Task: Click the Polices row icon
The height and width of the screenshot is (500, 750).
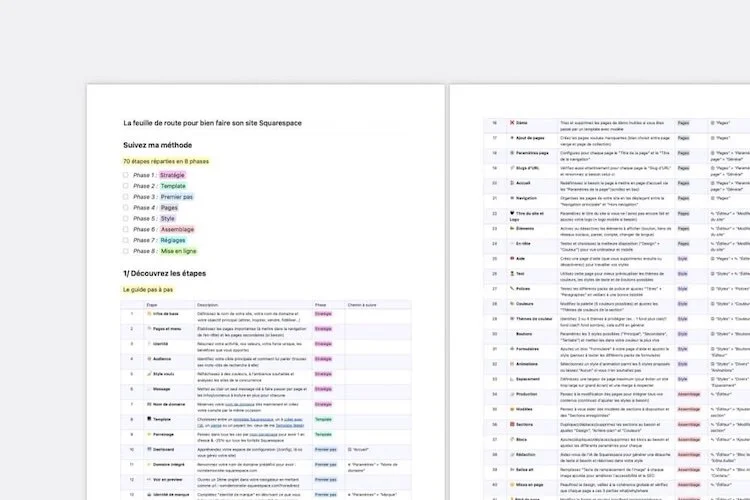Action: coord(512,289)
